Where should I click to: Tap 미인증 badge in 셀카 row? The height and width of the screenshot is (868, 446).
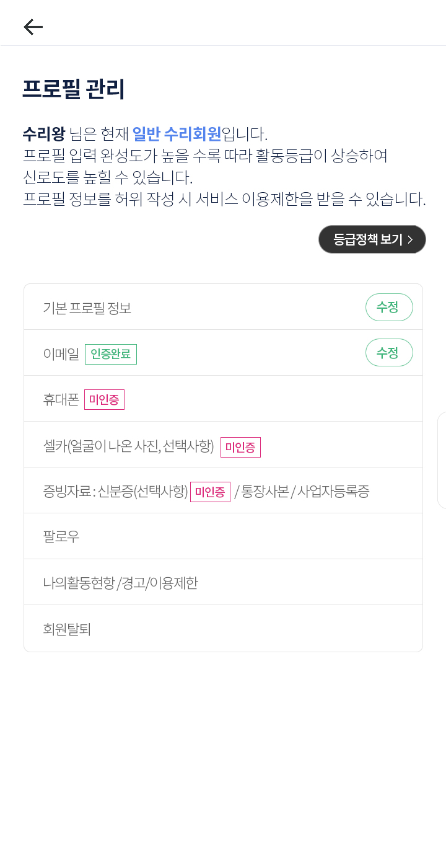click(240, 447)
